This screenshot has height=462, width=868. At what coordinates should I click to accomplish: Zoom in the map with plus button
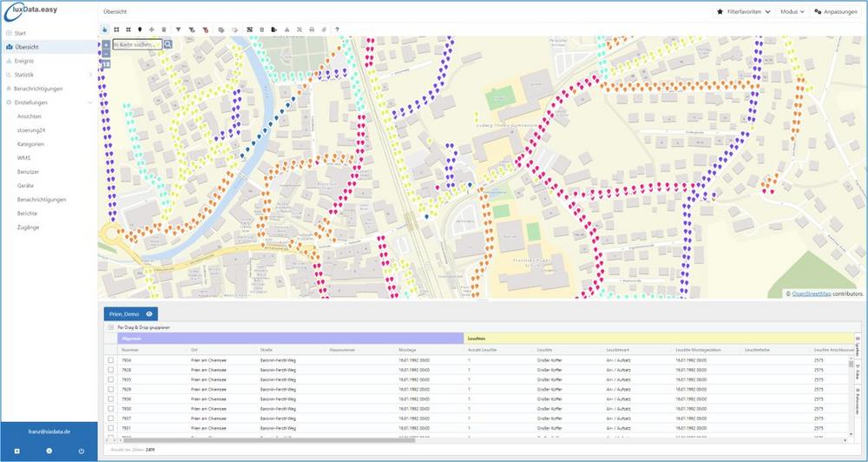(106, 43)
